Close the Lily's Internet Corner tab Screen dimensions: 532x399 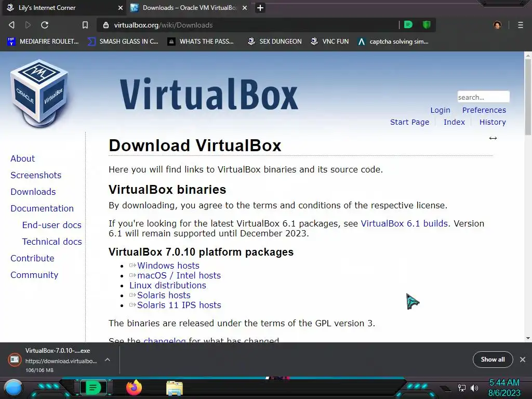coord(121,8)
